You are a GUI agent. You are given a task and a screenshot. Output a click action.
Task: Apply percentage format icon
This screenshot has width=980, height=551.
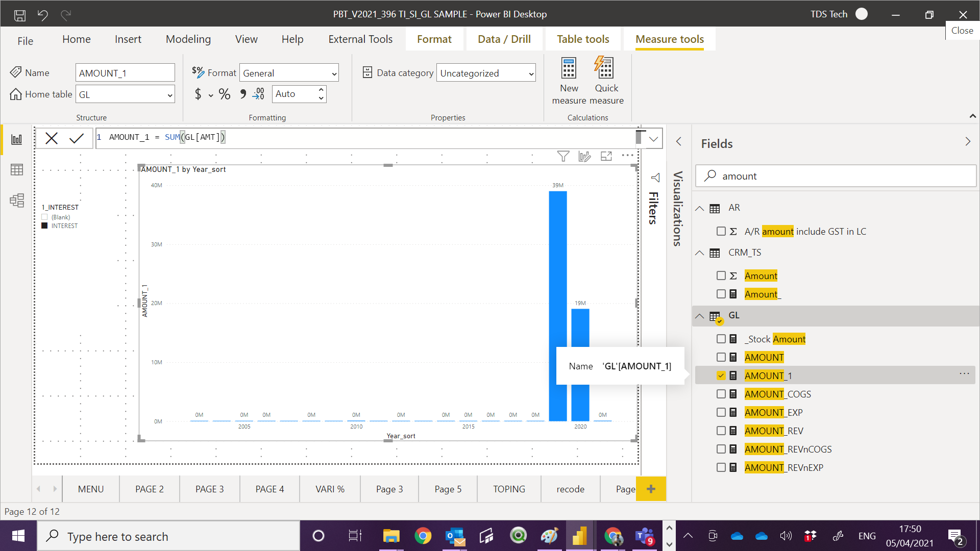[x=224, y=94]
